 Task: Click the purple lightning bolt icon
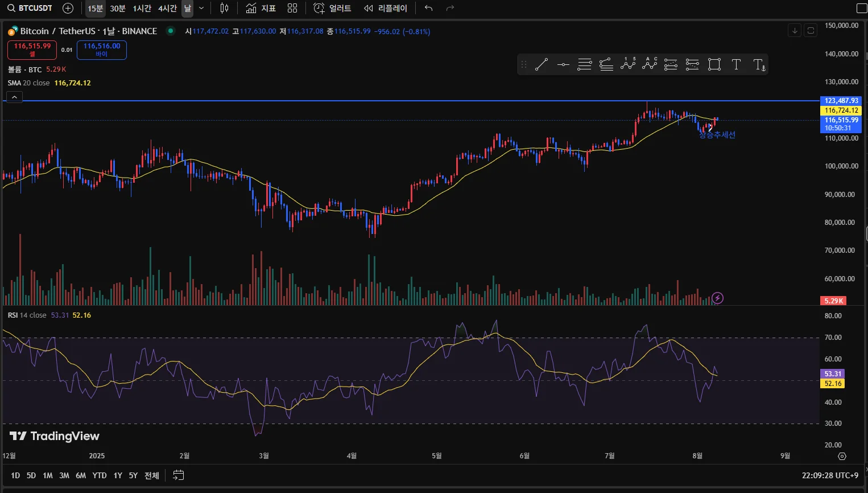click(x=718, y=298)
